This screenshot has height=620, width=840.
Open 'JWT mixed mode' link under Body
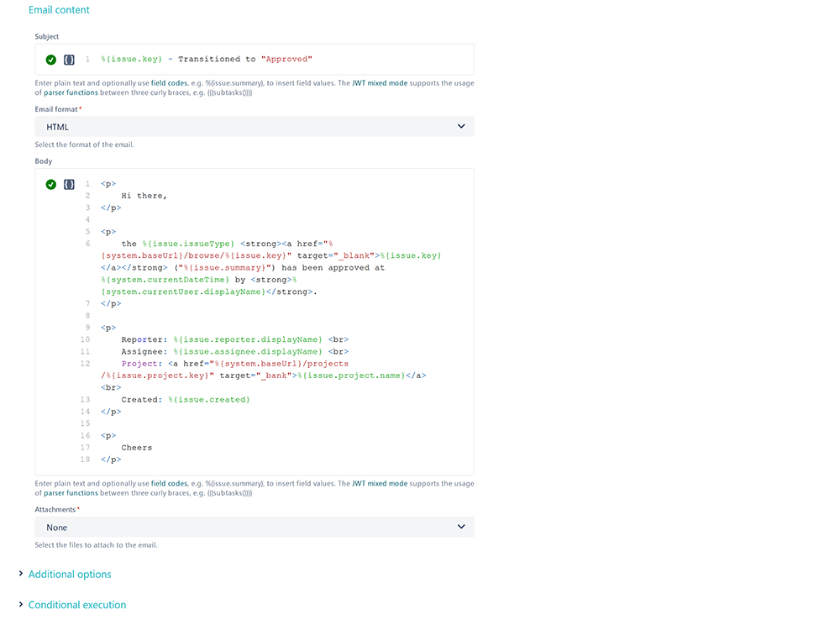click(380, 483)
